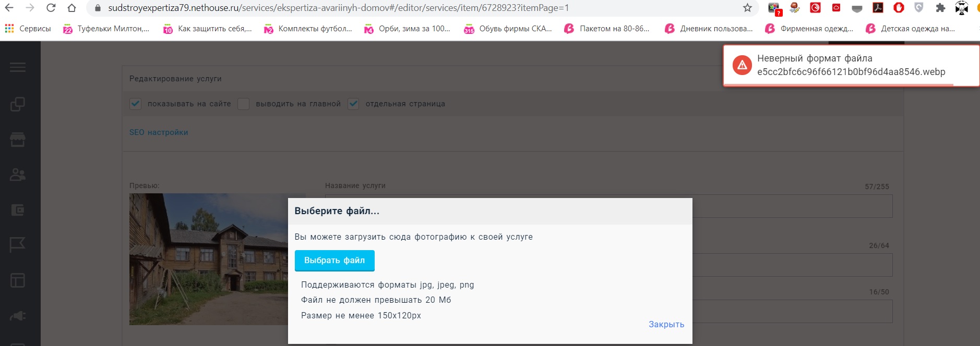
Task: Open the pages icon in the left sidebar
Action: click(x=18, y=104)
